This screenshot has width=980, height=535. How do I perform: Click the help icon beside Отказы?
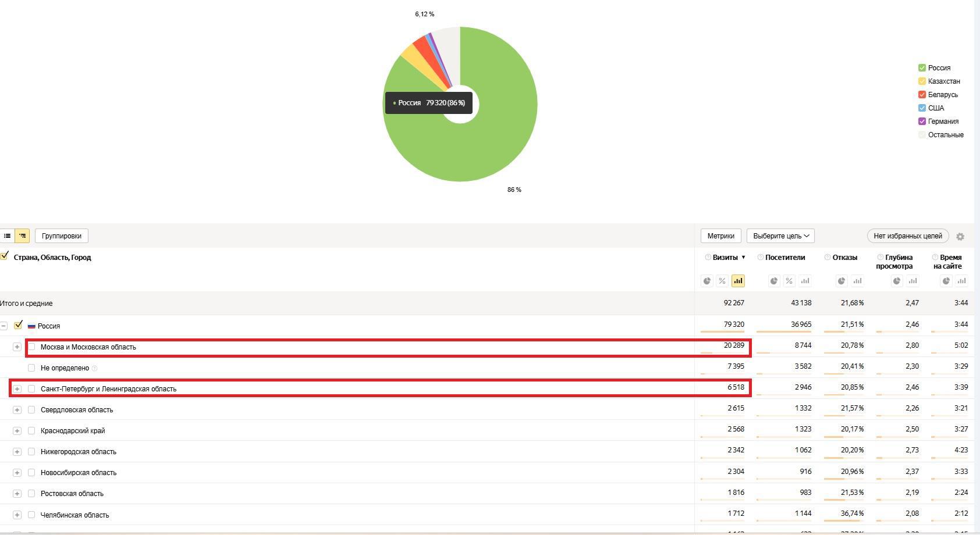point(827,257)
